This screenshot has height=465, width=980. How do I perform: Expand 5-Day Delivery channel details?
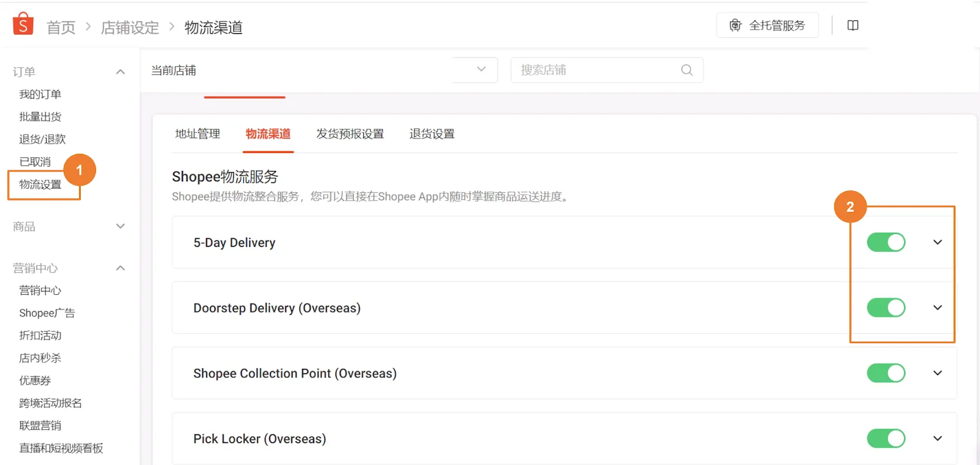coord(937,242)
